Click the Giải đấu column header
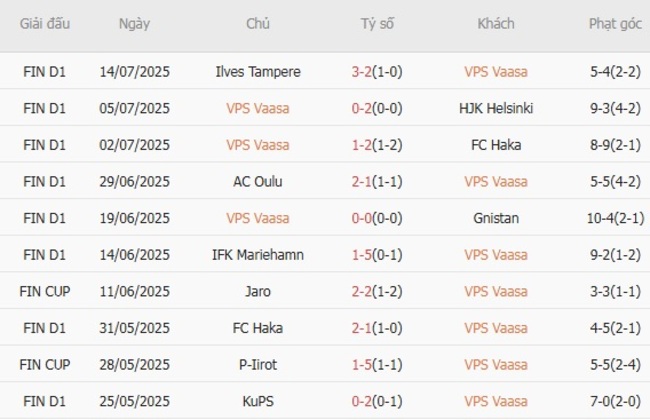Screen dimensions: 650x420 45,24
